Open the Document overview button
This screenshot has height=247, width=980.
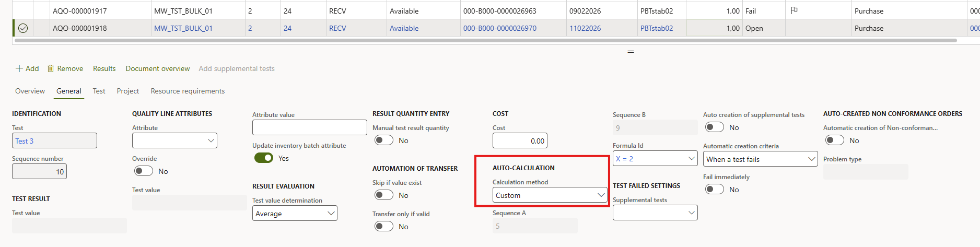coord(158,68)
